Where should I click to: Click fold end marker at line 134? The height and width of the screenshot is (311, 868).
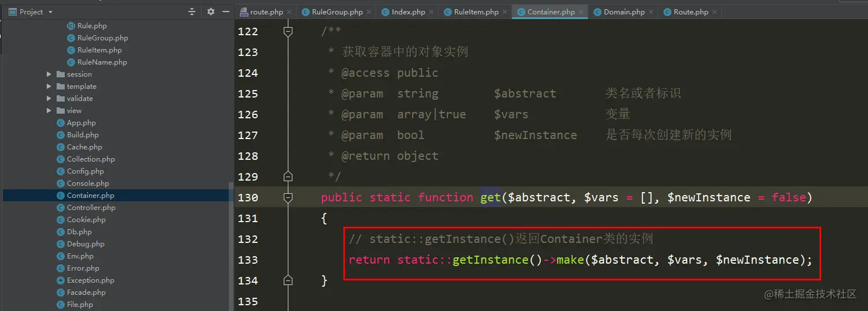point(288,280)
